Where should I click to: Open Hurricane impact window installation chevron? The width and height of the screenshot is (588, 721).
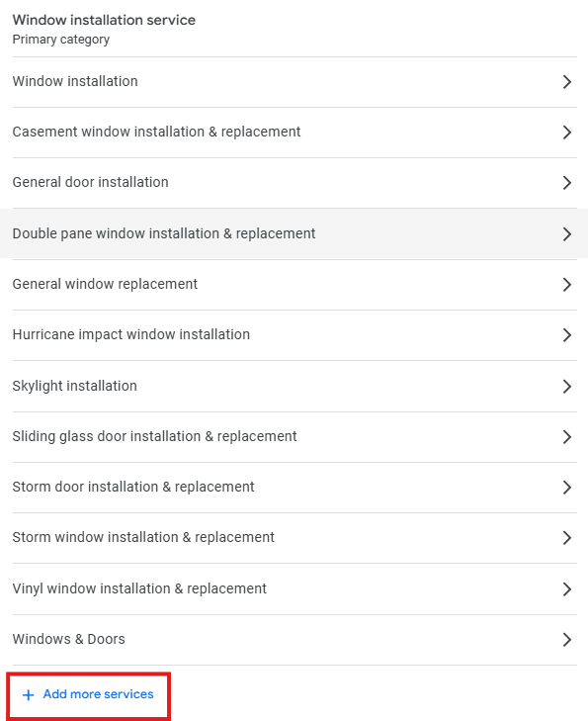click(567, 335)
